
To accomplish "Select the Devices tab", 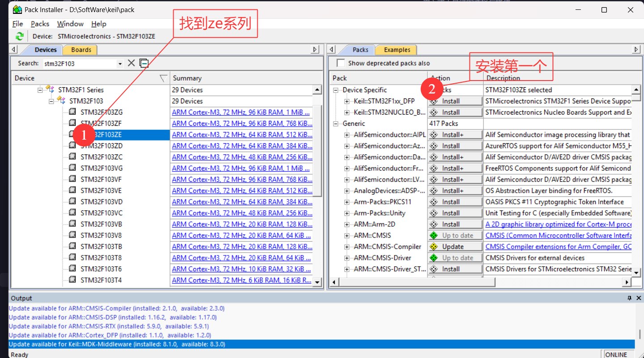I will point(45,50).
